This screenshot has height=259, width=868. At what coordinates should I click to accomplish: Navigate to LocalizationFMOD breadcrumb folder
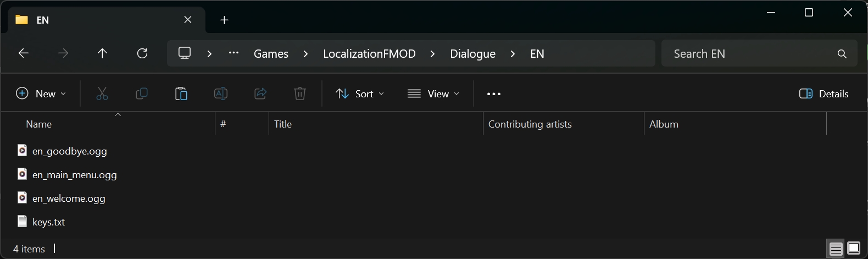point(369,54)
